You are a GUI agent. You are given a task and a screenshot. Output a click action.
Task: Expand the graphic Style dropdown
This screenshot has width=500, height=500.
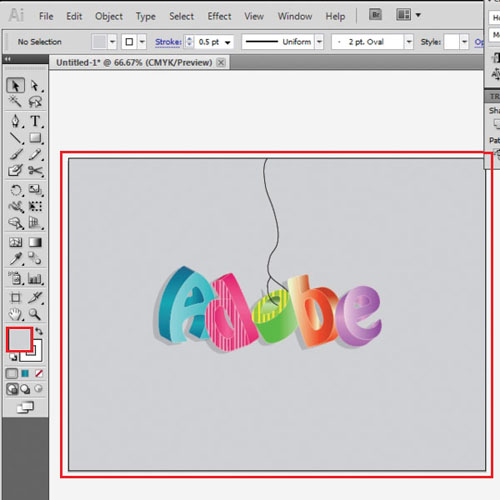click(464, 42)
